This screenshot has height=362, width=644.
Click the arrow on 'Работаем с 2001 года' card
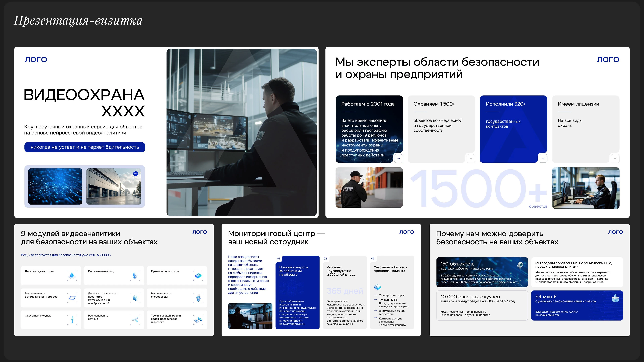(398, 158)
